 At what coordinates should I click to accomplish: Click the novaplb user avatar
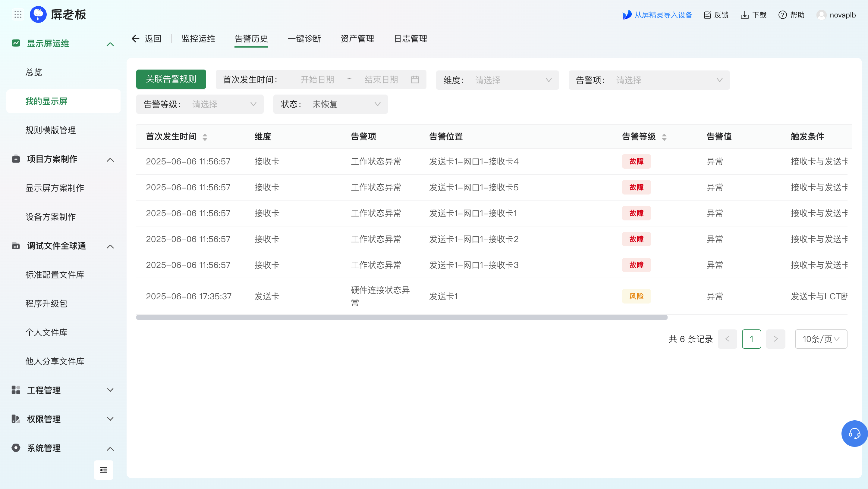[x=822, y=15]
